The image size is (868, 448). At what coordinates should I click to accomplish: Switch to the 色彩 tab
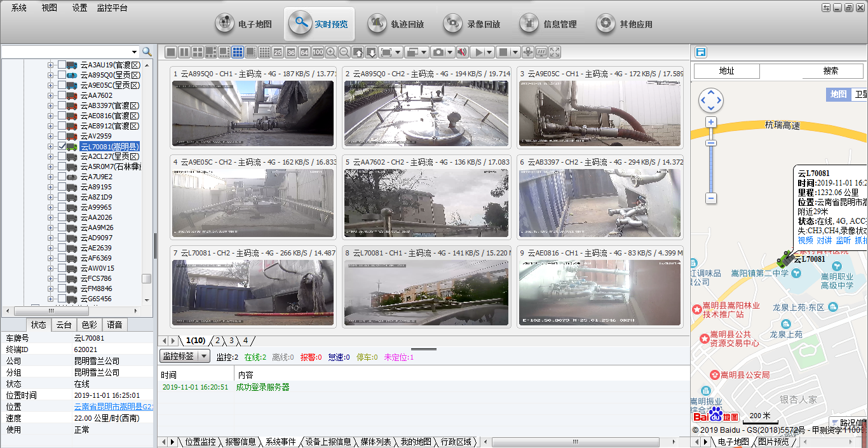pos(90,325)
